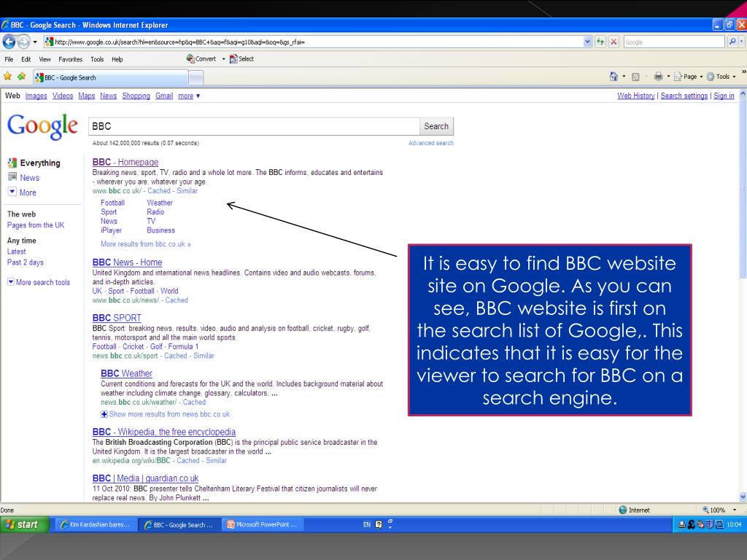Click the Refresh icon in the address bar
The width and height of the screenshot is (747, 560).
(600, 42)
